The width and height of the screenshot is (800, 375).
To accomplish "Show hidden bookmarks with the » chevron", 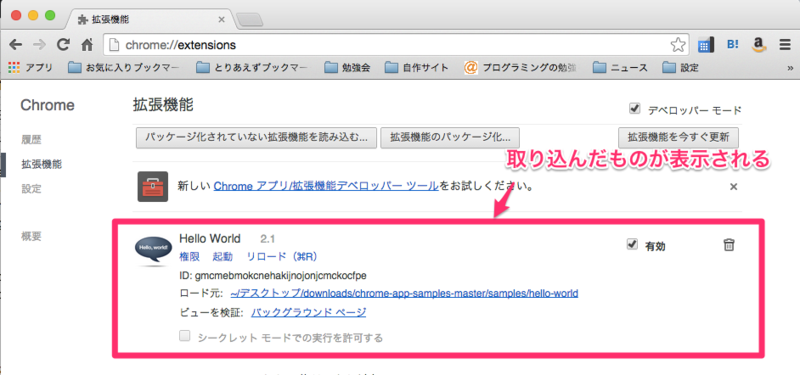I will pyautogui.click(x=790, y=67).
